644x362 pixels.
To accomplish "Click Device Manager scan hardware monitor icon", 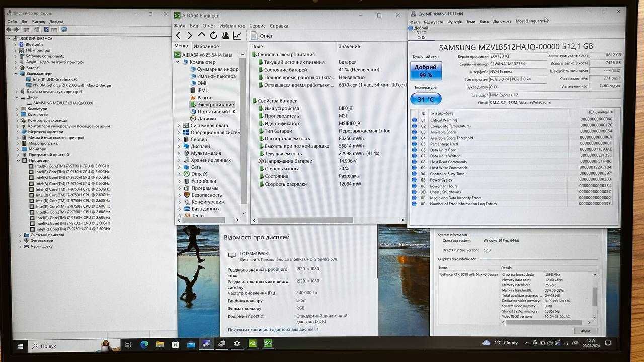I will click(64, 30).
